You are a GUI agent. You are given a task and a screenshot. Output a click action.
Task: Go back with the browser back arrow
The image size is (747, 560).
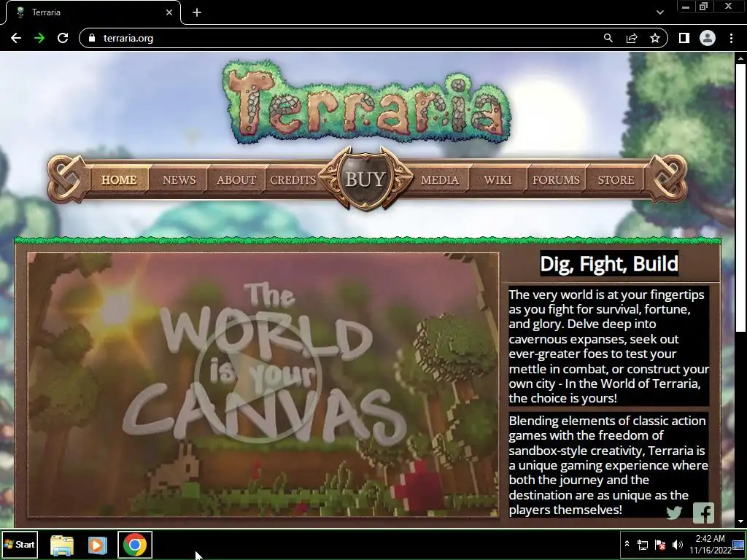[x=16, y=38]
